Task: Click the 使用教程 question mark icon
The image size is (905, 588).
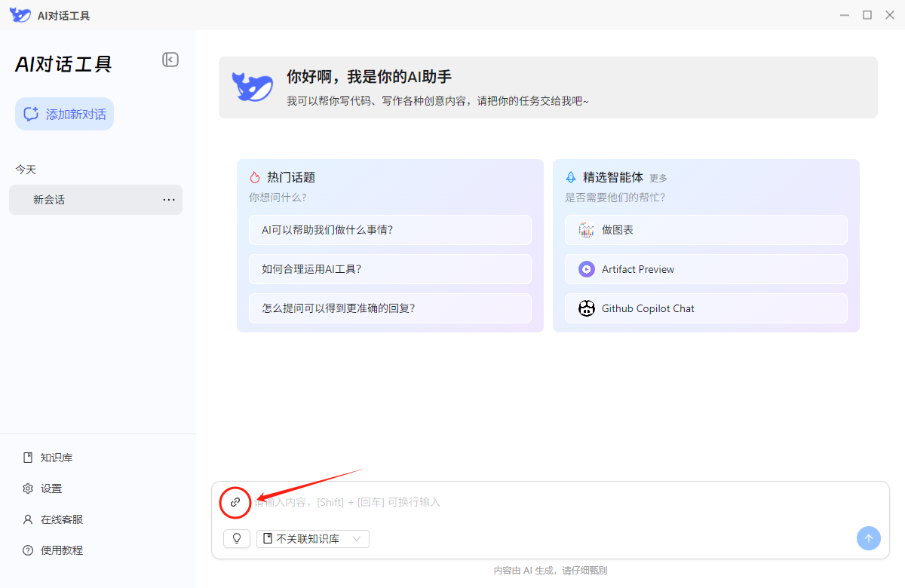Action: pyautogui.click(x=28, y=550)
